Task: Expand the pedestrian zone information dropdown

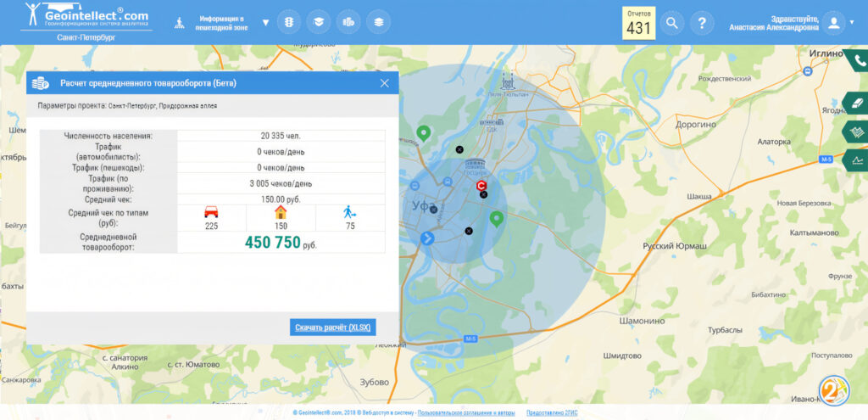Action: click(265, 23)
